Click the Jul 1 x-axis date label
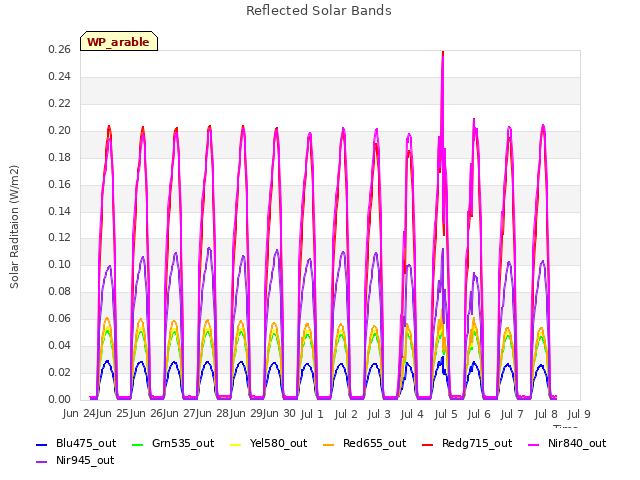This screenshot has width=640, height=480. 312,415
